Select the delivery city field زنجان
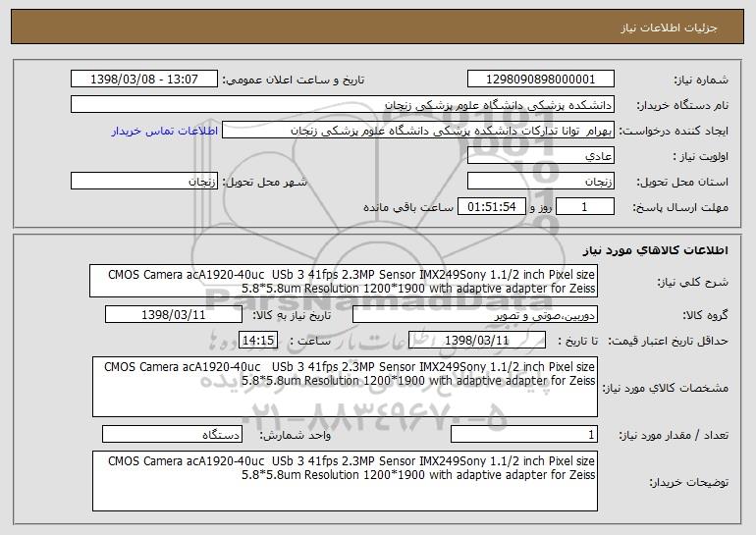The image size is (756, 535). coord(144,182)
